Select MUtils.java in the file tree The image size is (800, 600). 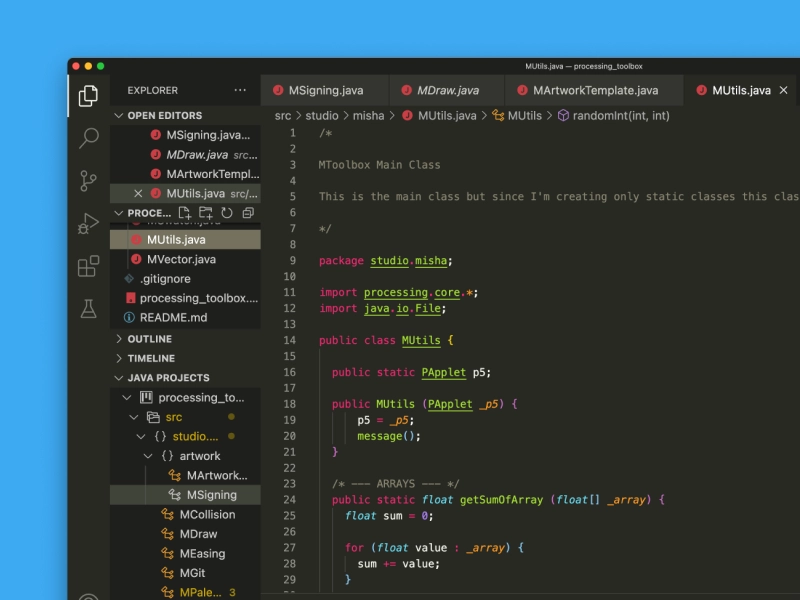185,239
